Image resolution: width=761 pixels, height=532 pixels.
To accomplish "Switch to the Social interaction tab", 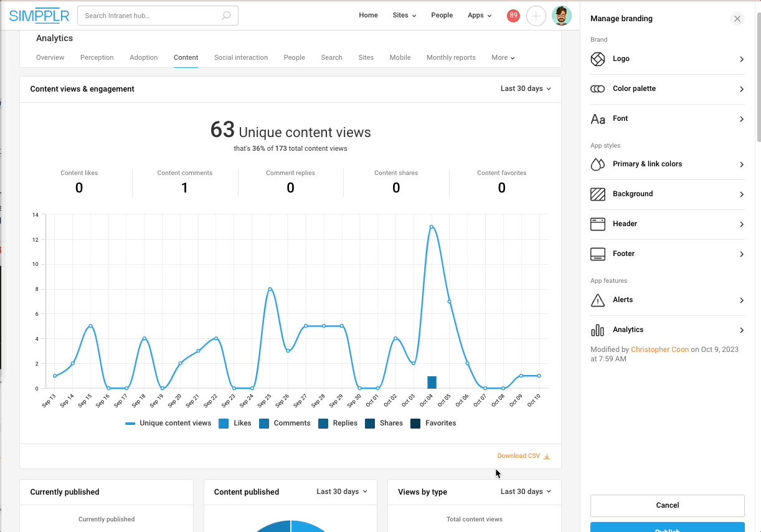I will (241, 57).
